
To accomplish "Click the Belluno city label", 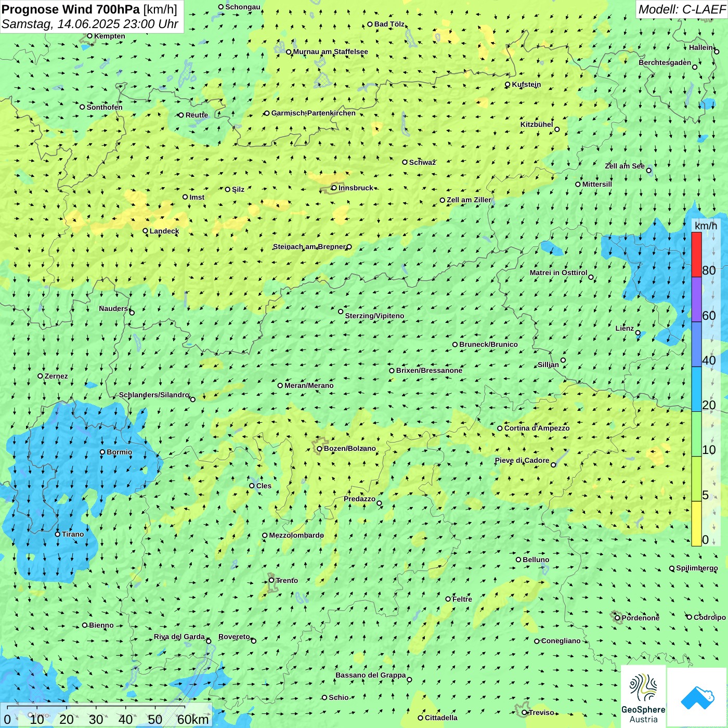I will [x=536, y=560].
